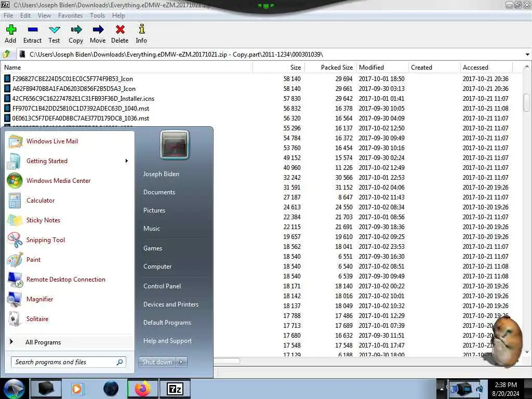Select file F296827CBE224D5C01EC0C5F774F9B53_Icon
The height and width of the screenshot is (399, 532).
[73, 79]
